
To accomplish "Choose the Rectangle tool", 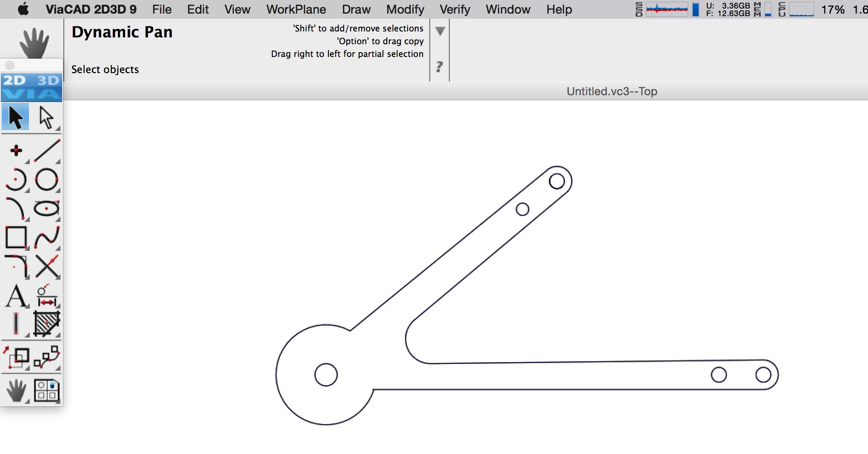I will [16, 237].
